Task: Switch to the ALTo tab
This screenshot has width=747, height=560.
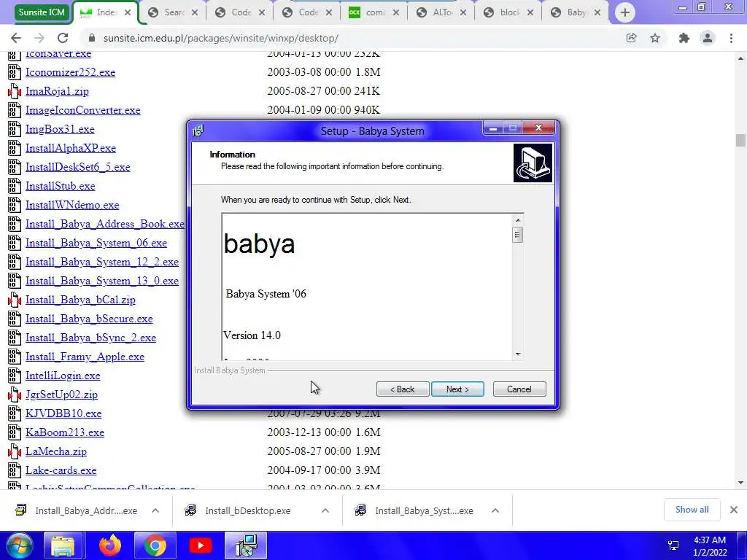Action: [x=441, y=13]
